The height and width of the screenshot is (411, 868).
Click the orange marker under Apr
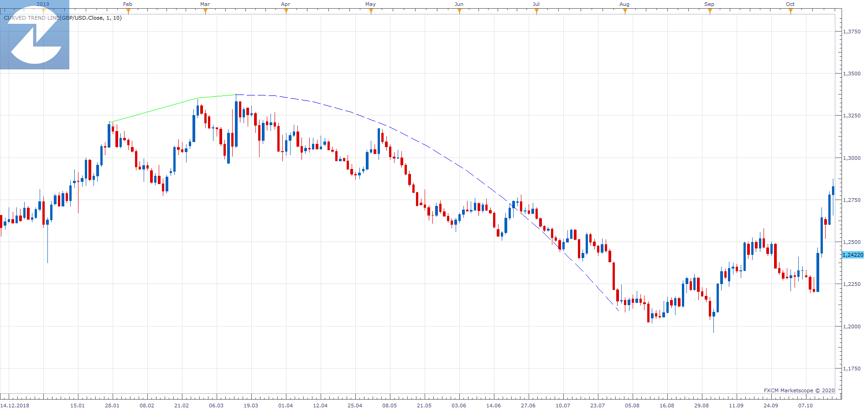286,11
